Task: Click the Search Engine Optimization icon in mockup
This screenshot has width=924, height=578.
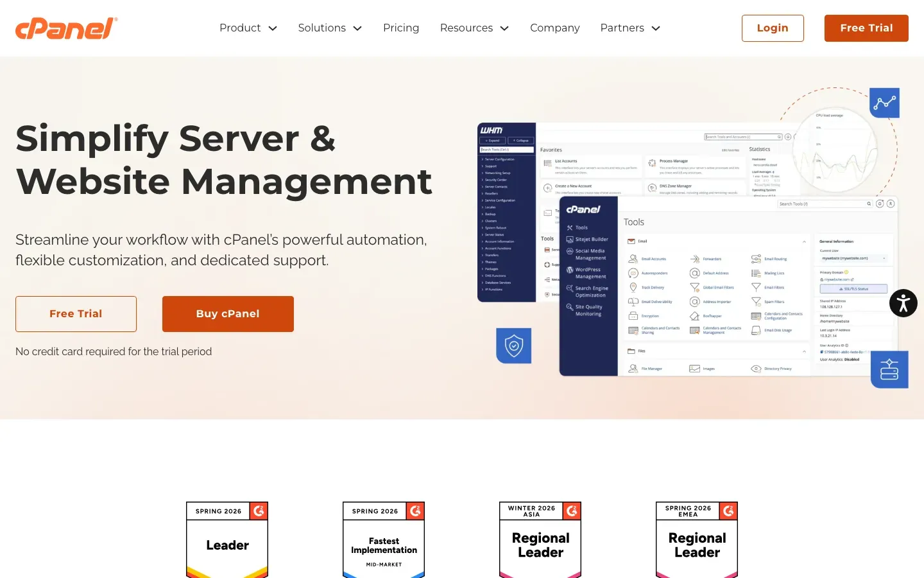Action: [569, 288]
